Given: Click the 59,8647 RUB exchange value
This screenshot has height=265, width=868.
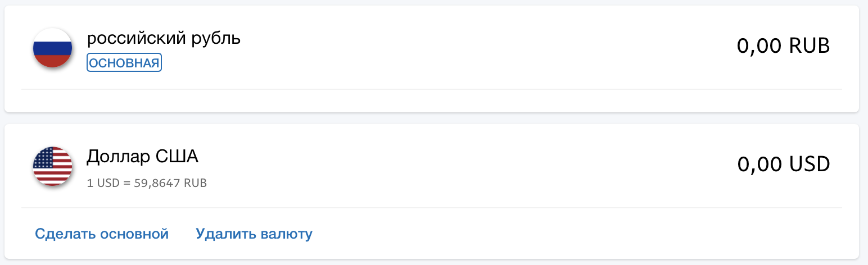Looking at the screenshot, I should click(170, 183).
